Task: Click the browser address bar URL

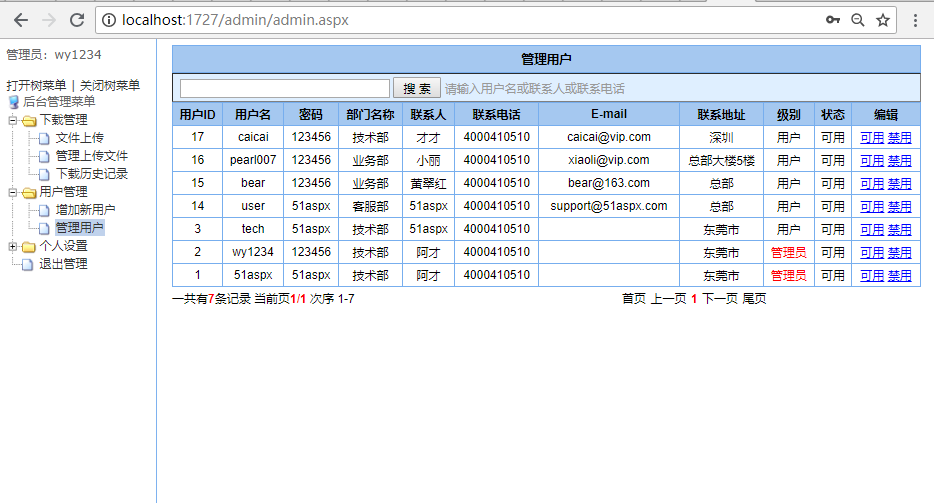Action: [235, 20]
